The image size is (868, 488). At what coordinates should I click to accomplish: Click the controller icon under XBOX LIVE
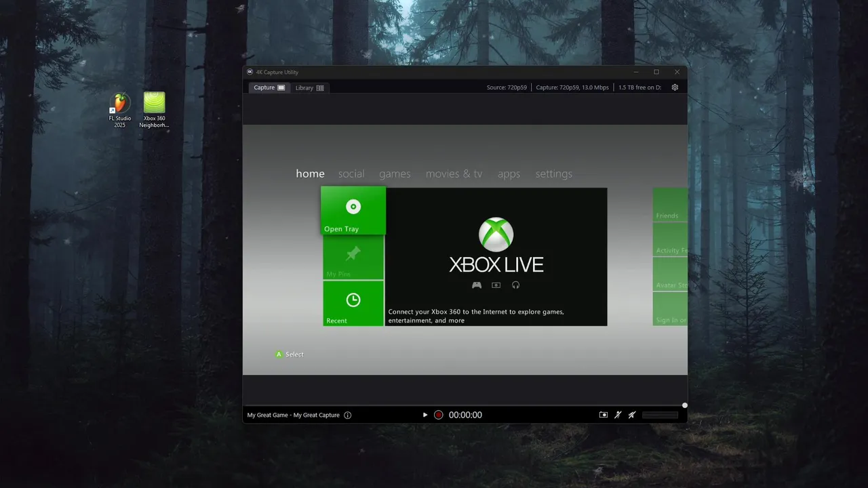477,285
